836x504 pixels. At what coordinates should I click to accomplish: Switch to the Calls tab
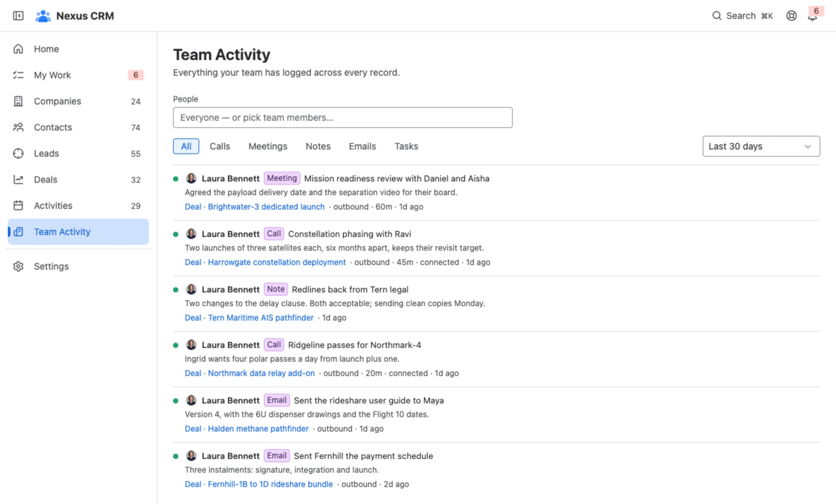[x=220, y=146]
